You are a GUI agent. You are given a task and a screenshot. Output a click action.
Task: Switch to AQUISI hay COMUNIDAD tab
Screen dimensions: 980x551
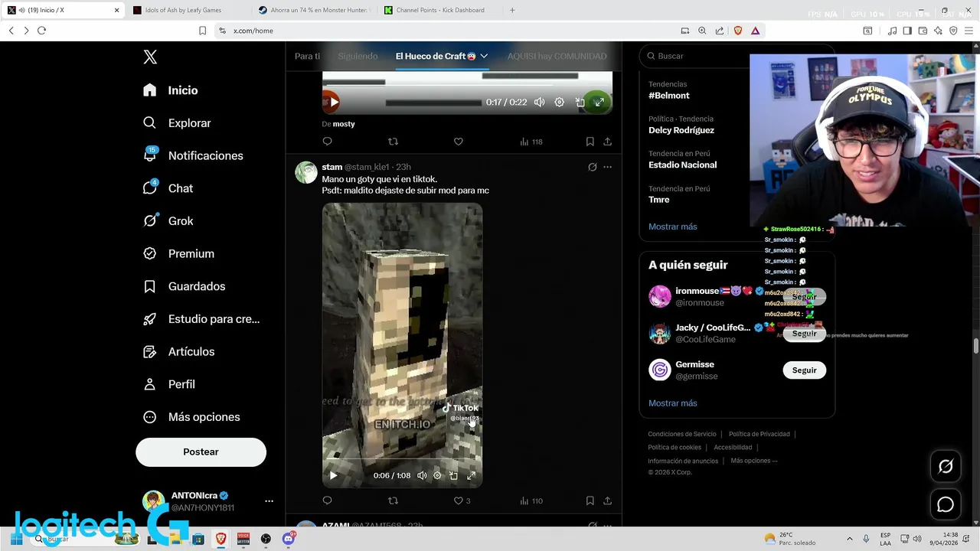coord(557,56)
